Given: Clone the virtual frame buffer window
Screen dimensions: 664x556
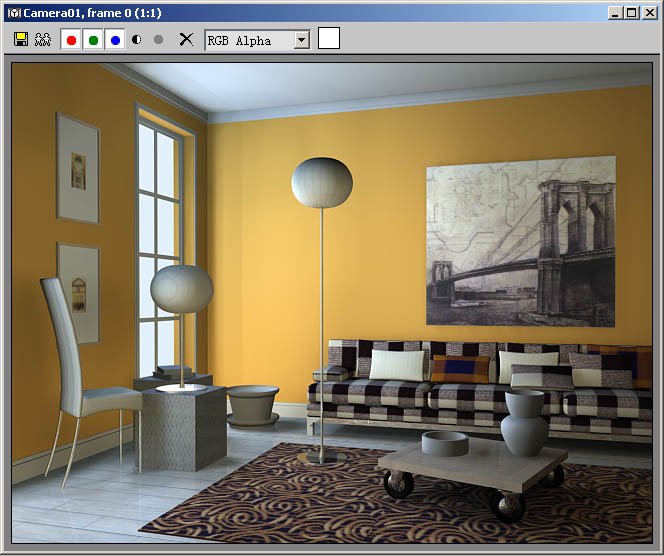Looking at the screenshot, I should click(43, 39).
